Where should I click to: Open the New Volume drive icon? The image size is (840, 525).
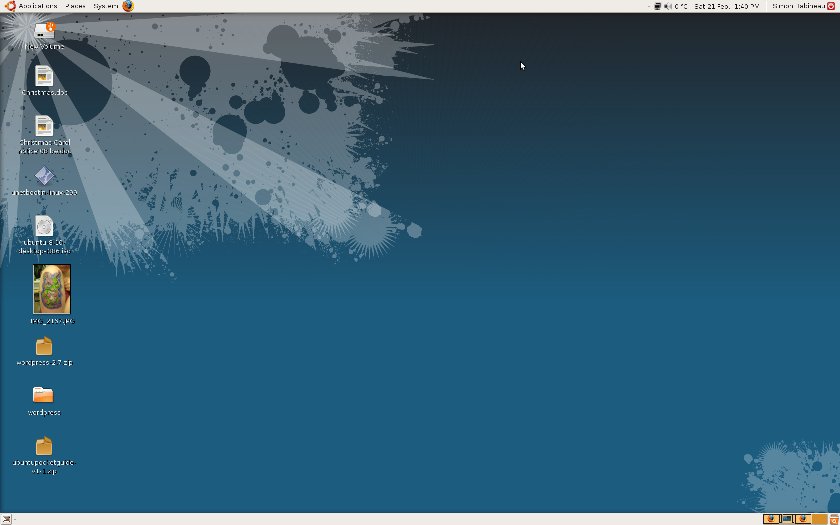point(44,29)
